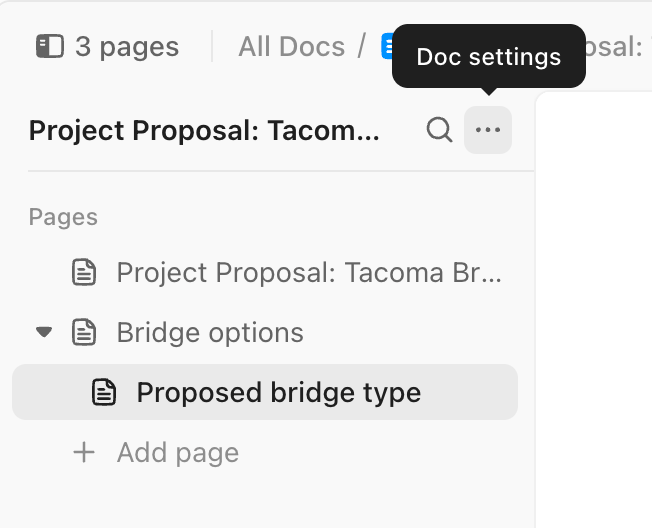Select the Bridge options page
The width and height of the screenshot is (652, 528).
pyautogui.click(x=210, y=333)
